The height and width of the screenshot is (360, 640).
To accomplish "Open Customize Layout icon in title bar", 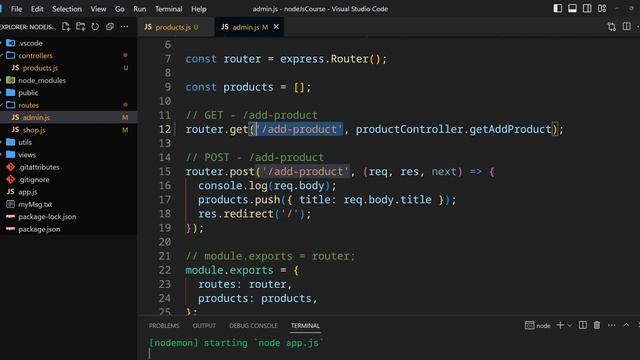I will coord(602,9).
